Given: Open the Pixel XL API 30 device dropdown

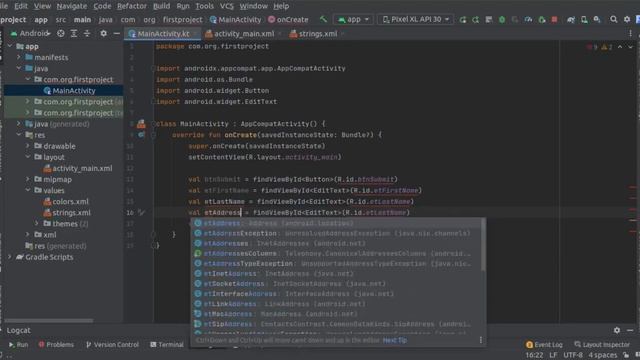Looking at the screenshot, I should [415, 19].
